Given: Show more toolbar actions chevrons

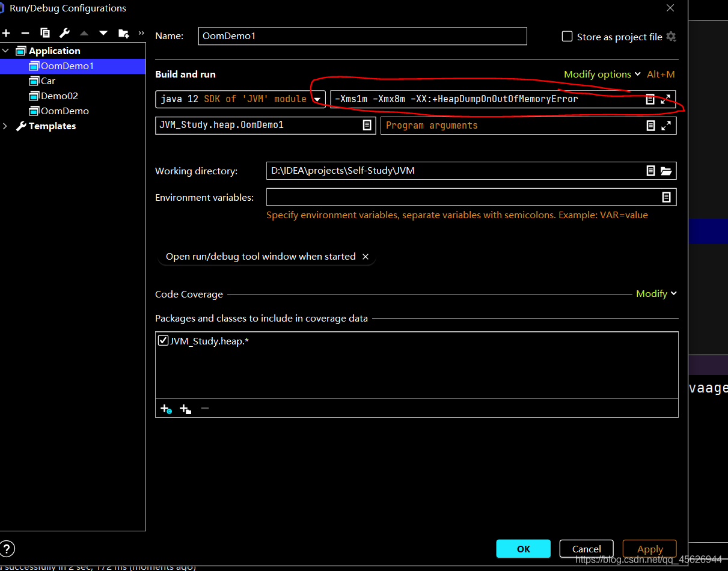Looking at the screenshot, I should coord(141,33).
